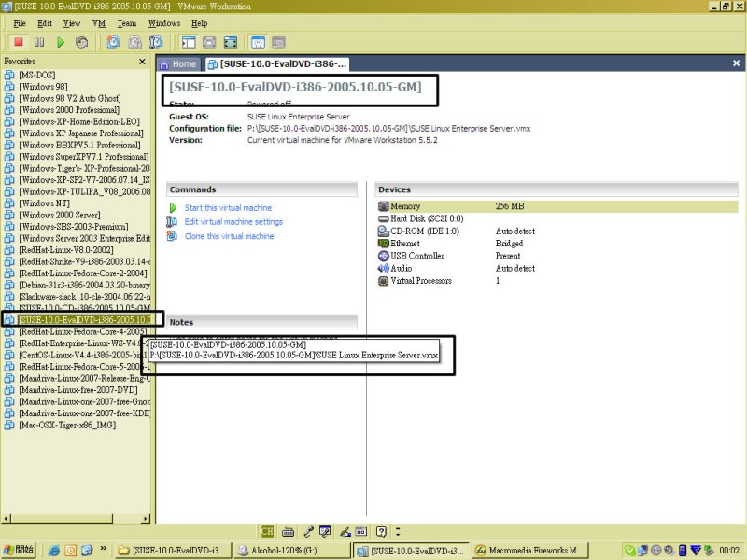Open Alcohol-120% (G:) taskbar button
The height and width of the screenshot is (560, 747).
292,551
